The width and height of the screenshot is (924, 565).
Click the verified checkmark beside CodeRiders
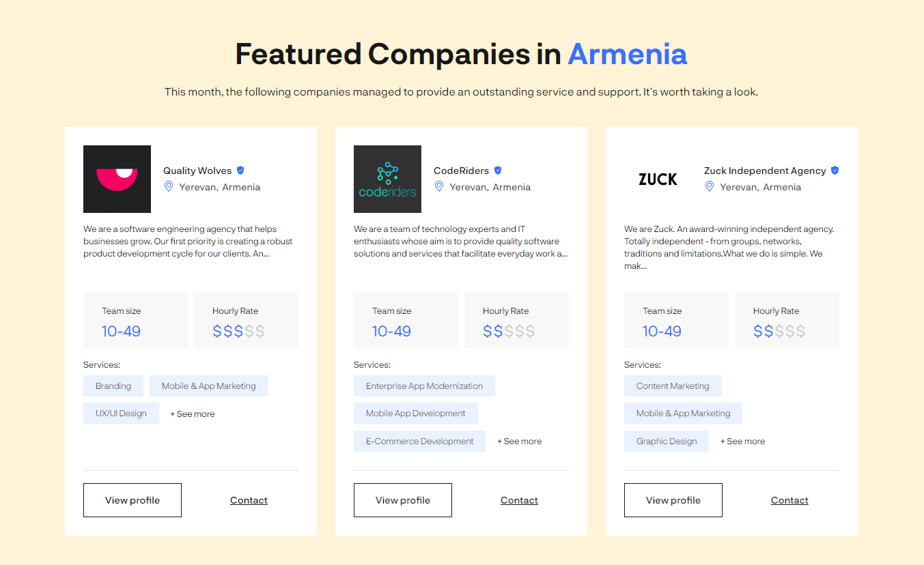pos(498,170)
